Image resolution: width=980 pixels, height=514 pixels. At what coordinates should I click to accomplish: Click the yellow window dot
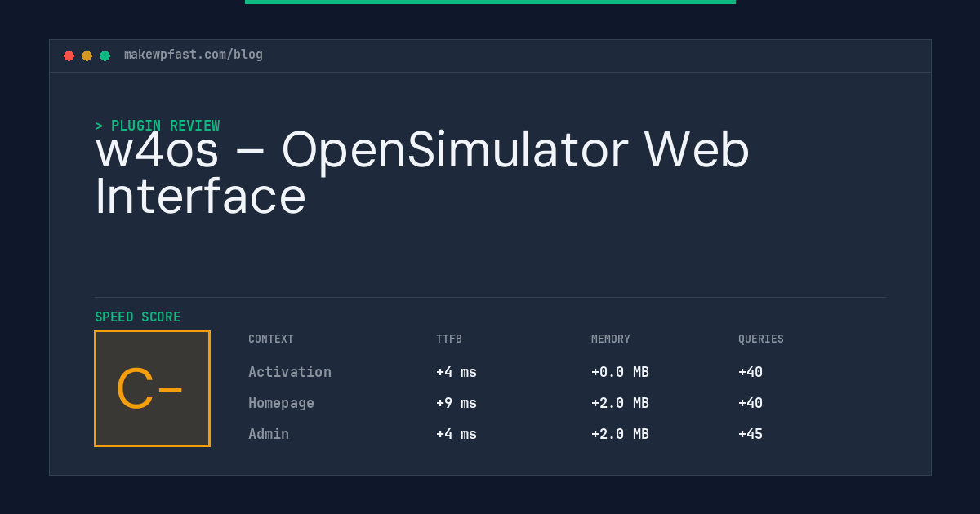[x=87, y=55]
